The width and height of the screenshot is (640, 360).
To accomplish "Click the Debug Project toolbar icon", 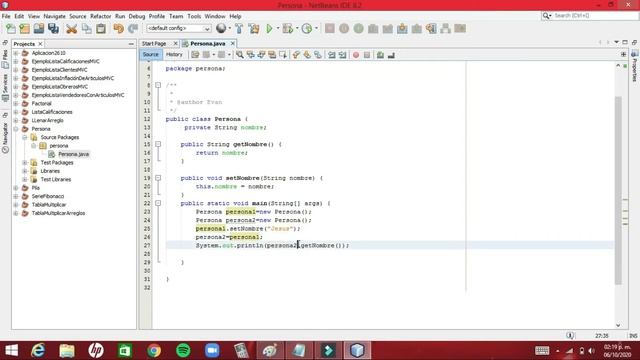I will [288, 29].
